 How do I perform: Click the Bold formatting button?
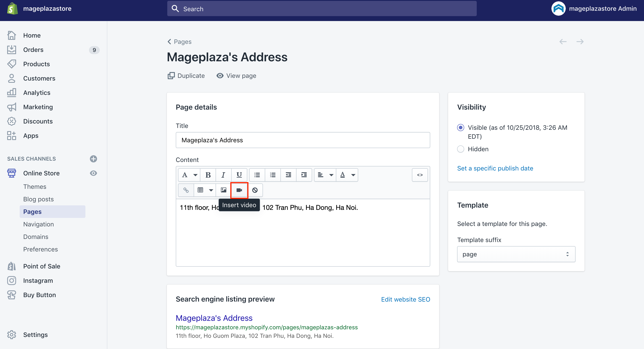click(208, 175)
